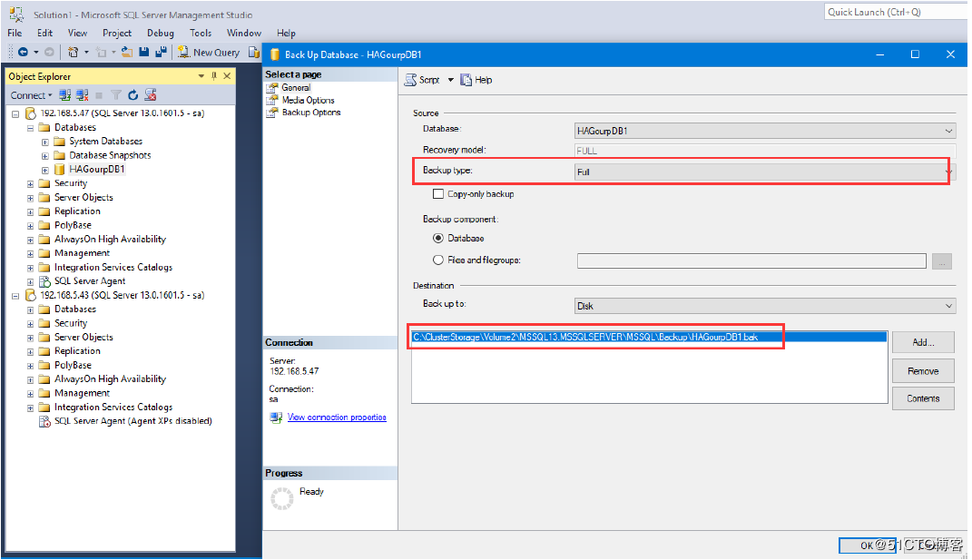Open the Database dropdown showing HAGourpDB1
The image size is (972, 560).
coord(766,131)
